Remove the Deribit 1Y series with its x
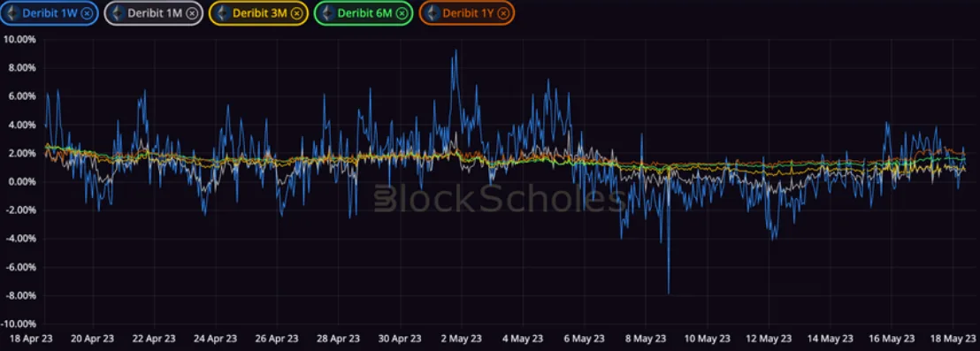The image size is (980, 351). pyautogui.click(x=504, y=12)
